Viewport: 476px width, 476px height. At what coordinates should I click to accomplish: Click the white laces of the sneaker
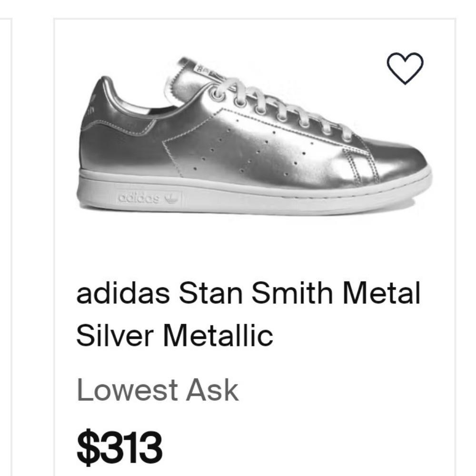pos(281,107)
